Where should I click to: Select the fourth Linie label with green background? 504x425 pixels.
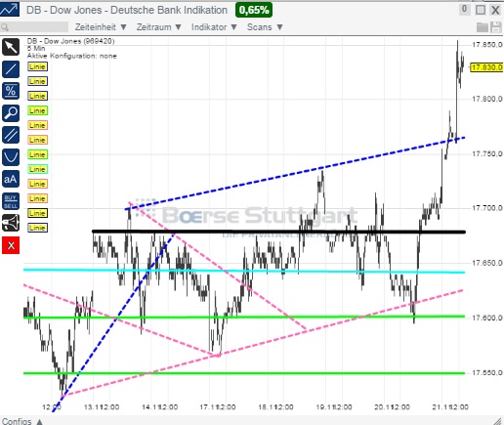tap(37, 110)
